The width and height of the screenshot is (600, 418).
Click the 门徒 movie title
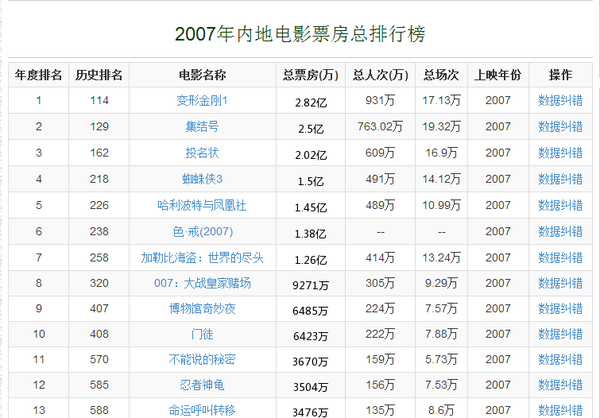202,336
